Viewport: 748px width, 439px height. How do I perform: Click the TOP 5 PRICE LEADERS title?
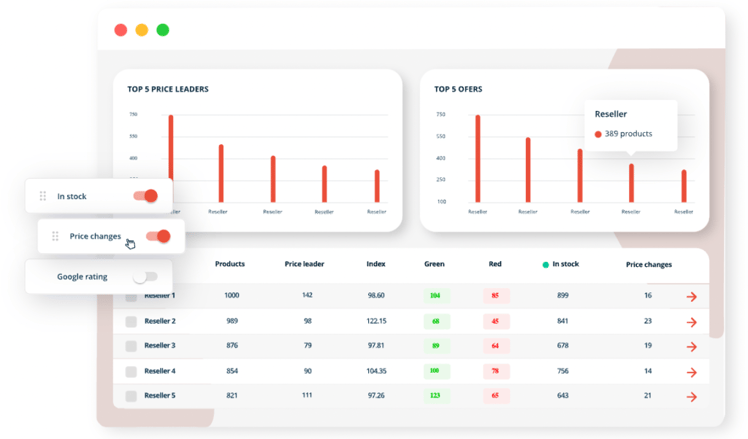click(x=168, y=89)
